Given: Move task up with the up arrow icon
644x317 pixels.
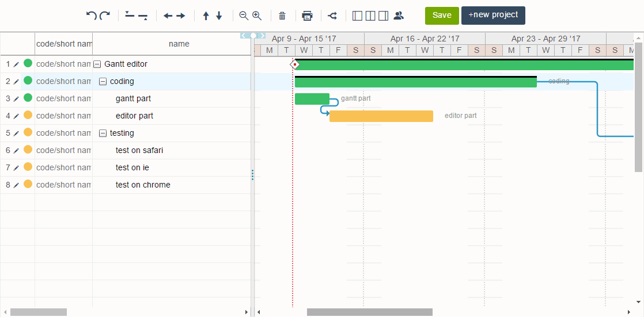Looking at the screenshot, I should click(x=206, y=16).
